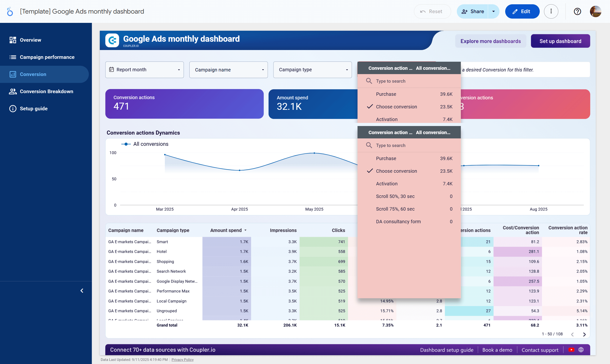Sort by Clicks column header
Image resolution: width=610 pixels, height=364 pixels.
pyautogui.click(x=338, y=230)
